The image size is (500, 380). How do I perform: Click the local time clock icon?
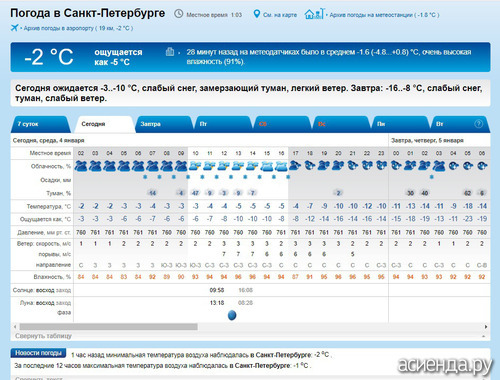pyautogui.click(x=179, y=14)
